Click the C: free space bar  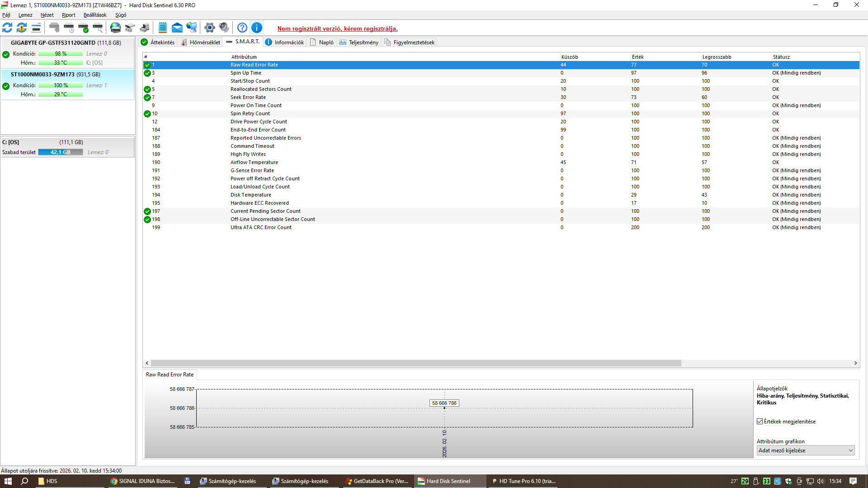coord(60,152)
